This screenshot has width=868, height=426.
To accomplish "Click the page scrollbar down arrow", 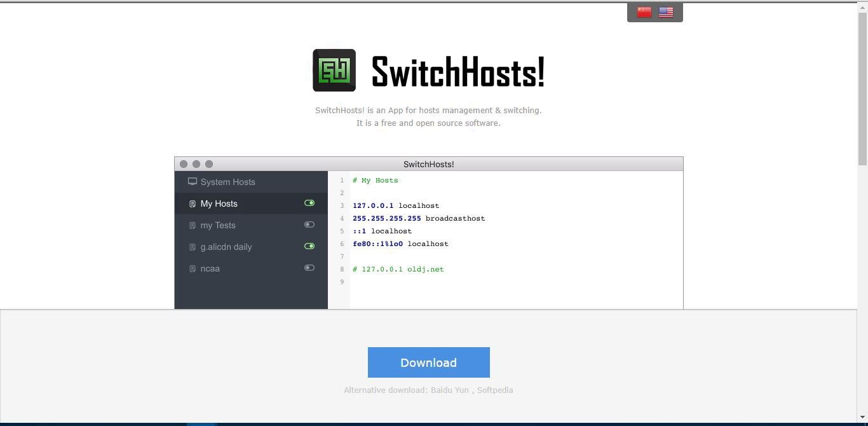I will (x=862, y=417).
